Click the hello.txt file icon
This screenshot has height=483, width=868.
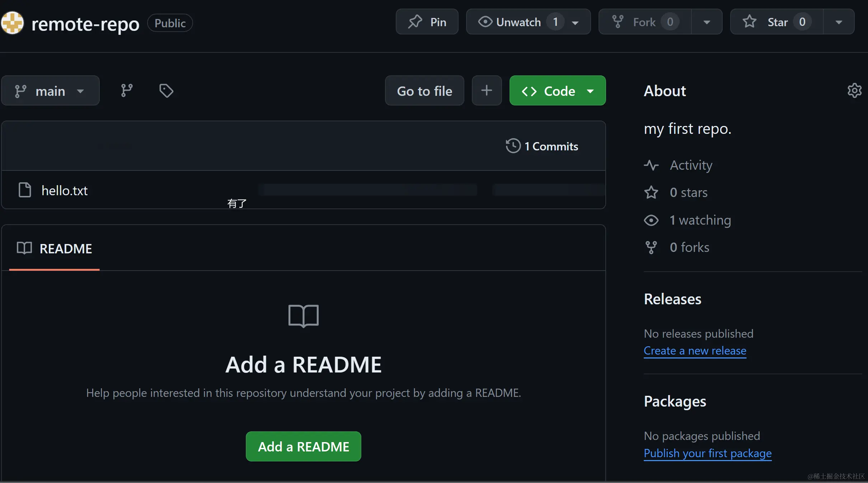25,190
